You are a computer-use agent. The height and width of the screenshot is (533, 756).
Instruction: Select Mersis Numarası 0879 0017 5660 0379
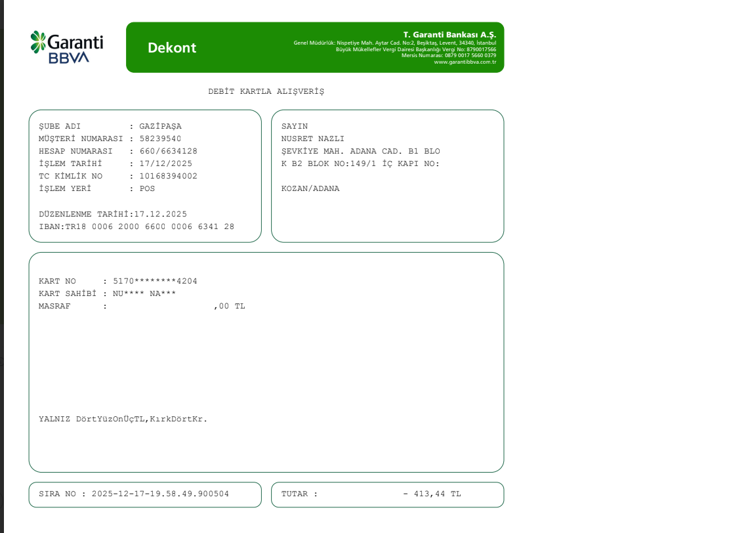449,56
